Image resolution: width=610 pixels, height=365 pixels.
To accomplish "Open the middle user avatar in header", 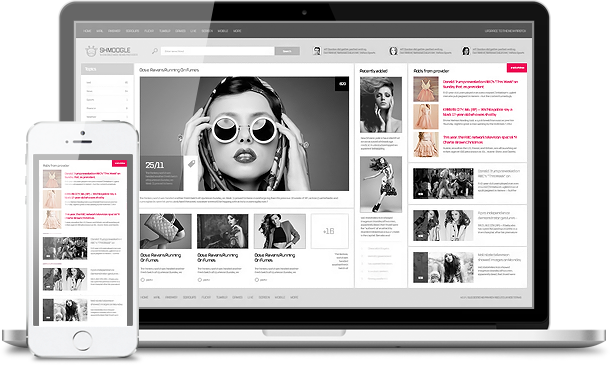I will (x=393, y=51).
